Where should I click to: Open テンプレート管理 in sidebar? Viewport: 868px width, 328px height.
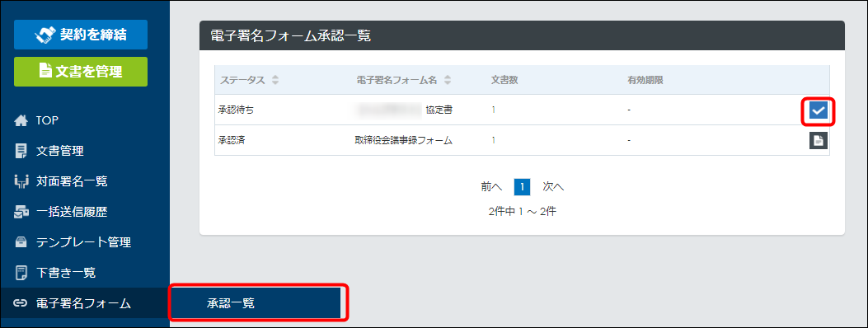coord(83,241)
